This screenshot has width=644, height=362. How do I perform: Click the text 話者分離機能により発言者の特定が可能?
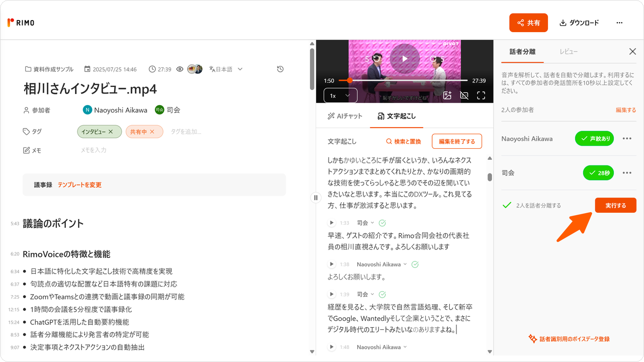pyautogui.click(x=90, y=334)
